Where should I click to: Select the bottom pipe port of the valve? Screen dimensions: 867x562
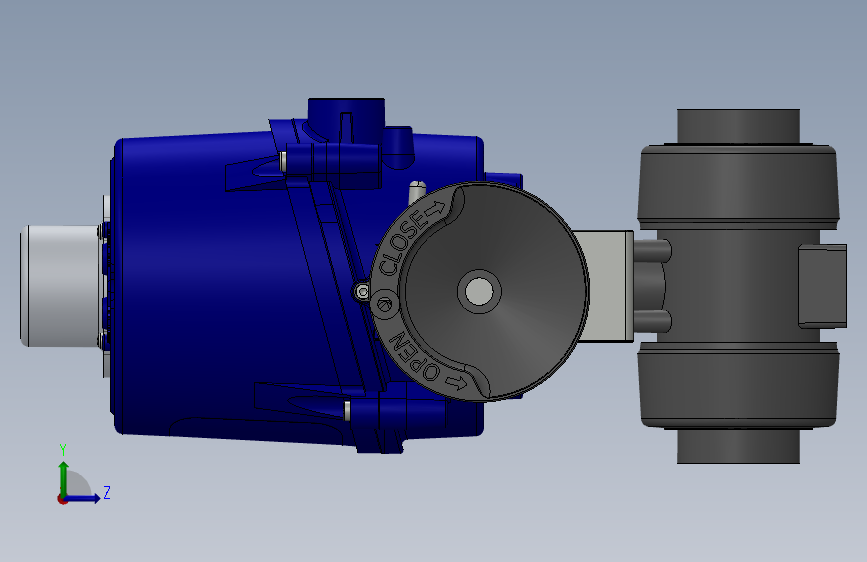pos(738,446)
